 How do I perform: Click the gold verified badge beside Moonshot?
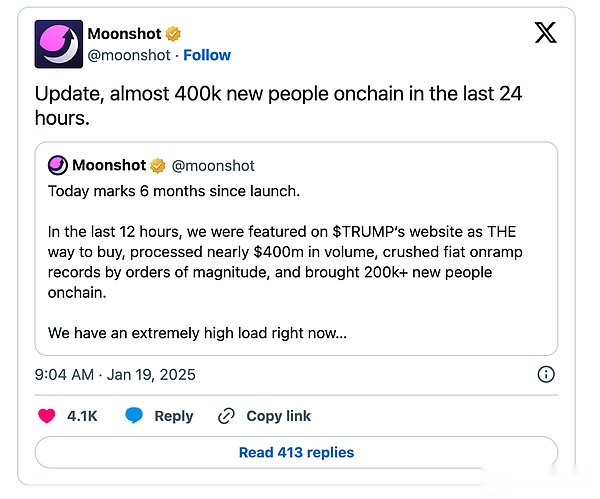[173, 34]
